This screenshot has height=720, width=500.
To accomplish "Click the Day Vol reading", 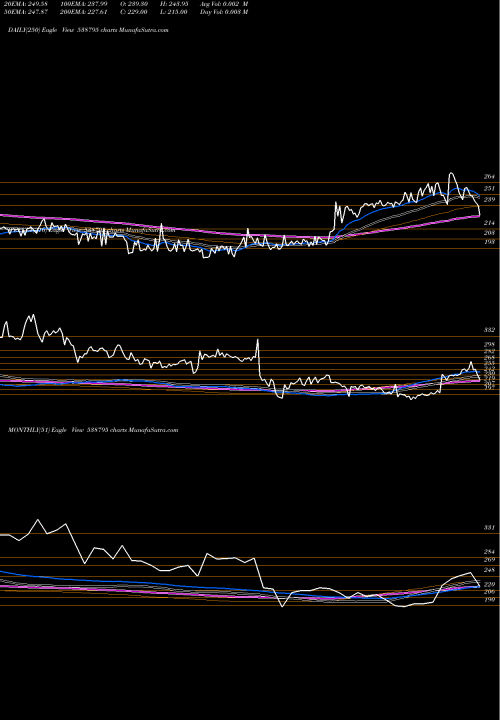I will tap(224, 12).
